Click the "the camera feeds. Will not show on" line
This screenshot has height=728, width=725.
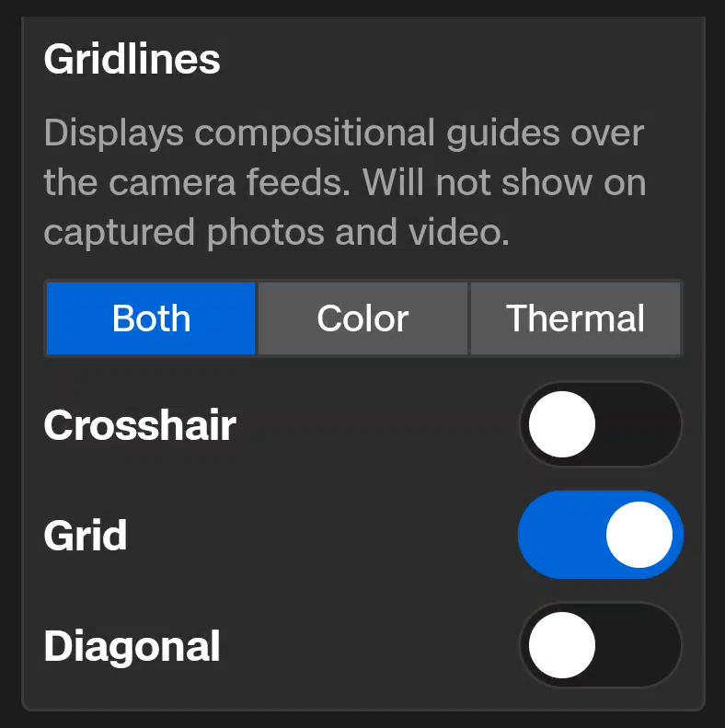point(344,182)
